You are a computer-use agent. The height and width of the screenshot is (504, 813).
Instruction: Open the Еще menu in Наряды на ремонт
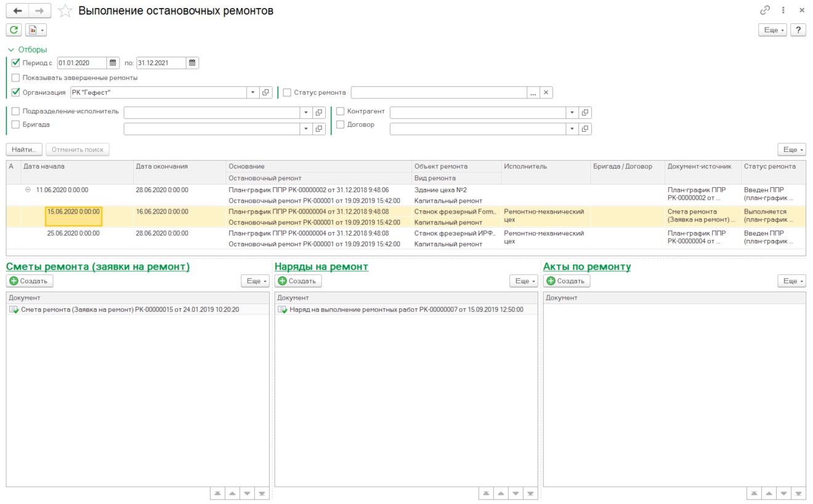pyautogui.click(x=523, y=281)
